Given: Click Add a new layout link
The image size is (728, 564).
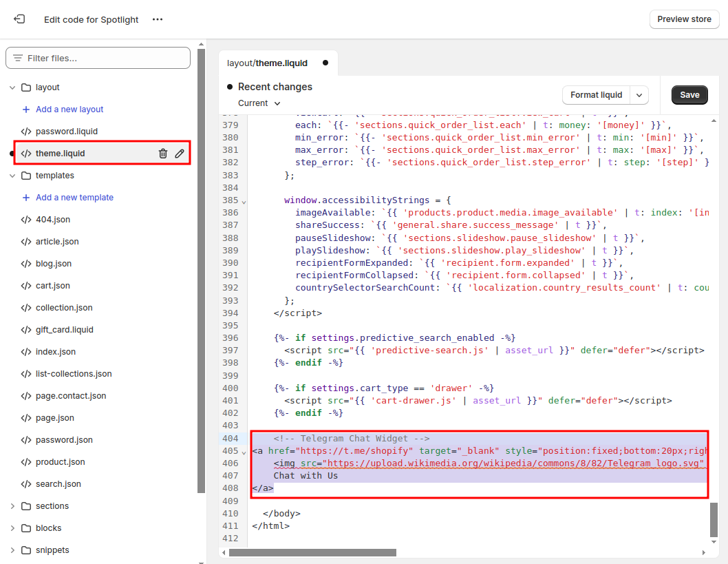Looking at the screenshot, I should click(x=69, y=109).
